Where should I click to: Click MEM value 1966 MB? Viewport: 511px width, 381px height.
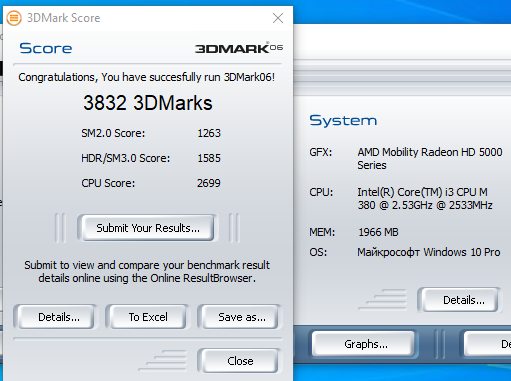(378, 232)
